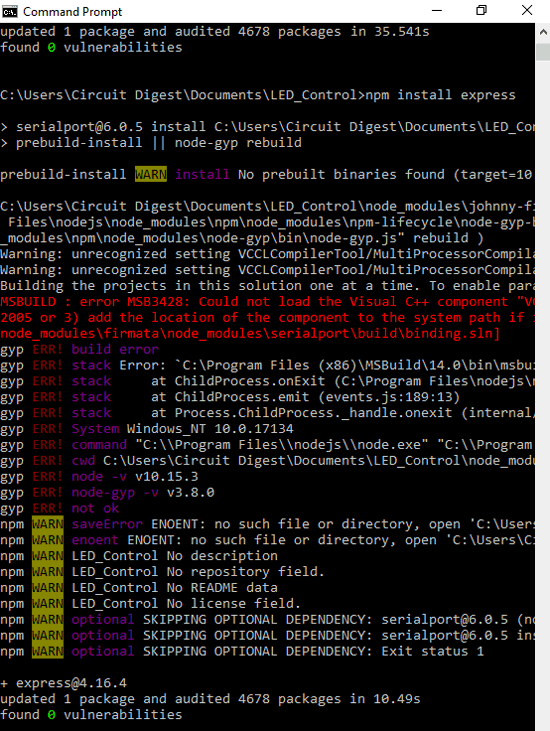The height and width of the screenshot is (731, 550).
Task: Click the 'build error' gyp line
Action: click(x=79, y=349)
